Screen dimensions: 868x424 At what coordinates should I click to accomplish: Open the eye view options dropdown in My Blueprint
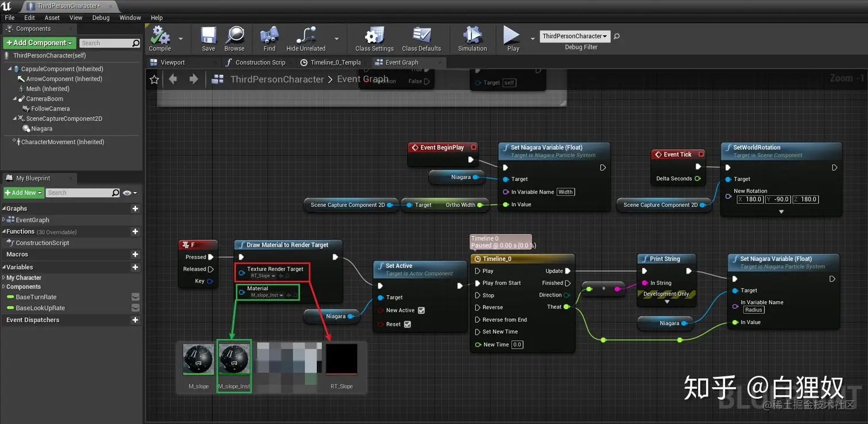(130, 193)
